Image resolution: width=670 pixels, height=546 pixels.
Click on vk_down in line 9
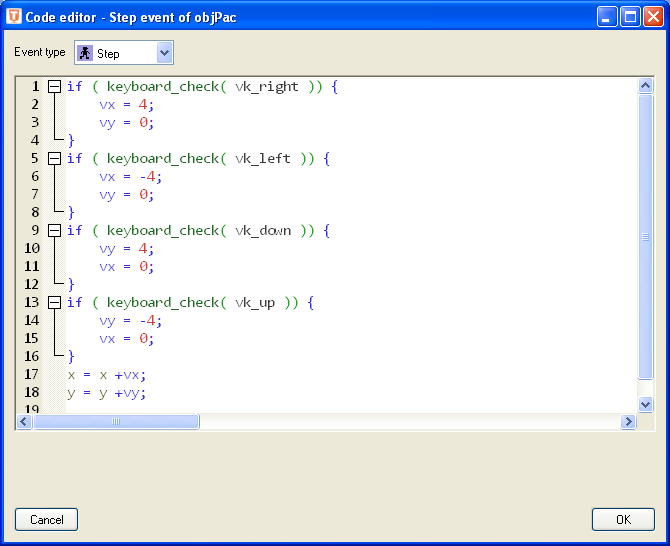(x=263, y=231)
